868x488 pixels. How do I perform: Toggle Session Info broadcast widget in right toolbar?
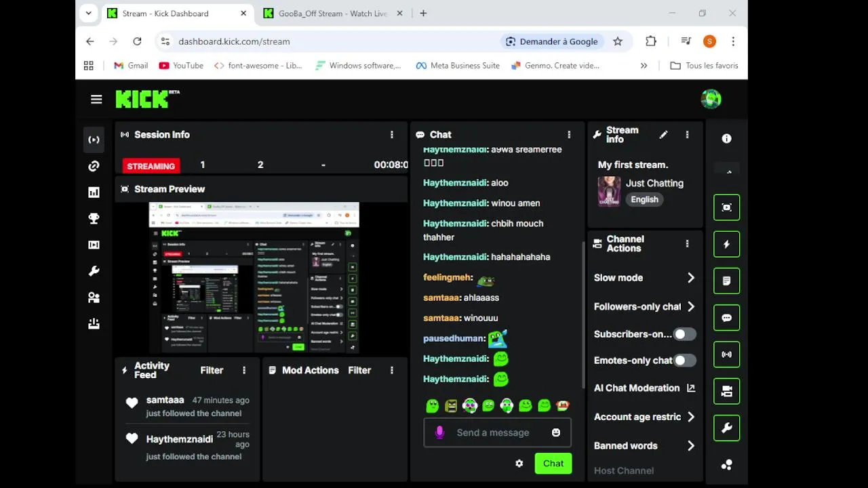[x=726, y=354]
